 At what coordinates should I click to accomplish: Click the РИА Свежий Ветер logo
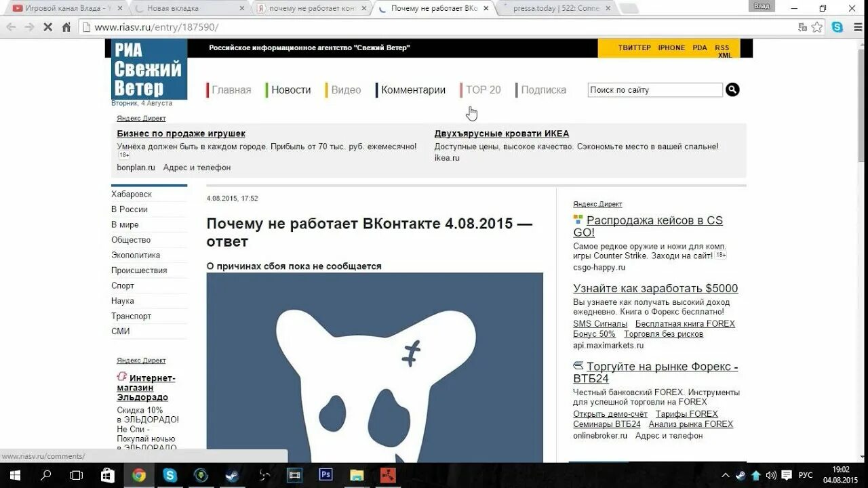(x=149, y=69)
